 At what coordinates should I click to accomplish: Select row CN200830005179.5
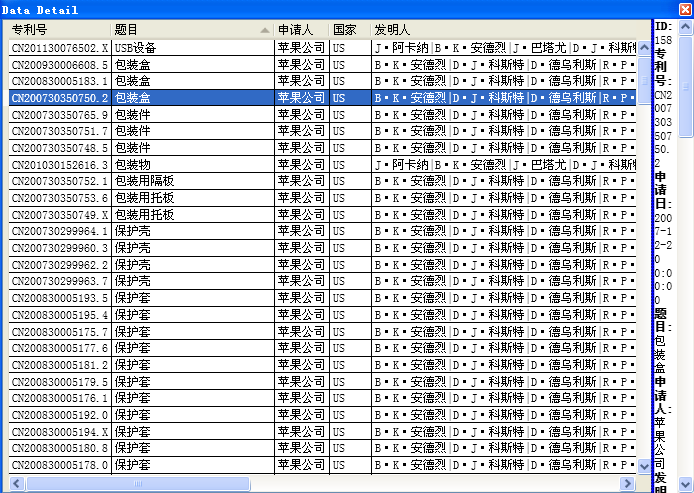click(x=322, y=381)
